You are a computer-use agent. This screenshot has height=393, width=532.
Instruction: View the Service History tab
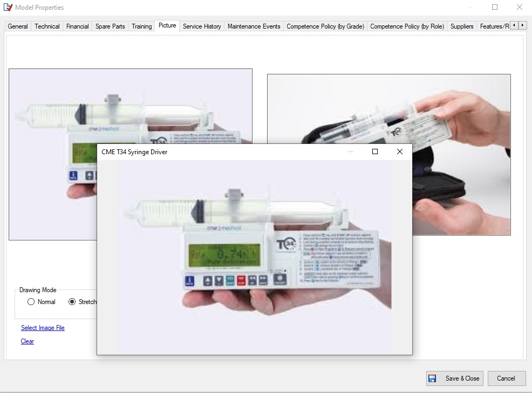pos(202,26)
